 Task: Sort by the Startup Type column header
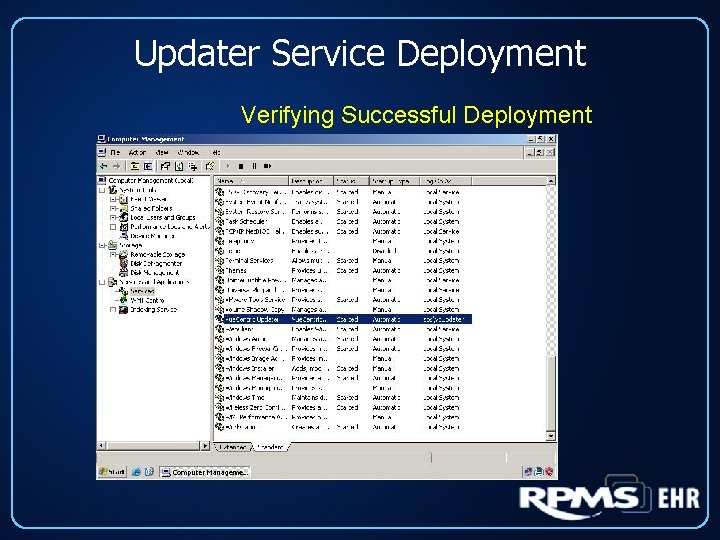pos(395,181)
